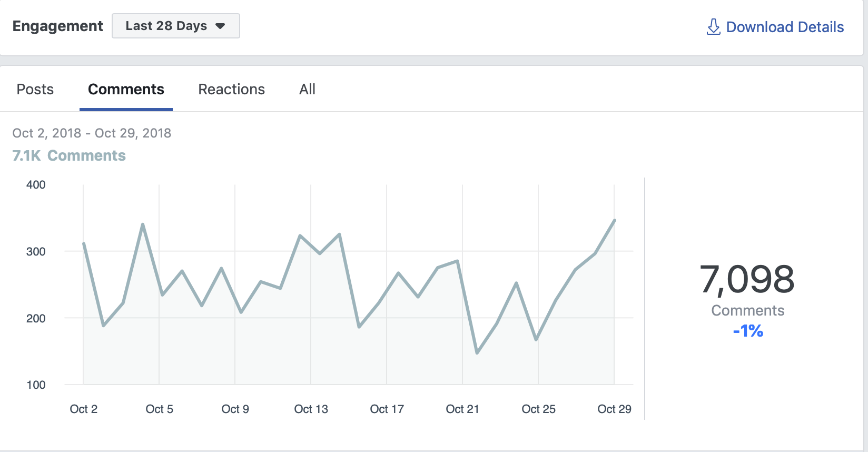Click the Oct 29 x-axis label
Screen dimensions: 868x452
click(x=614, y=409)
